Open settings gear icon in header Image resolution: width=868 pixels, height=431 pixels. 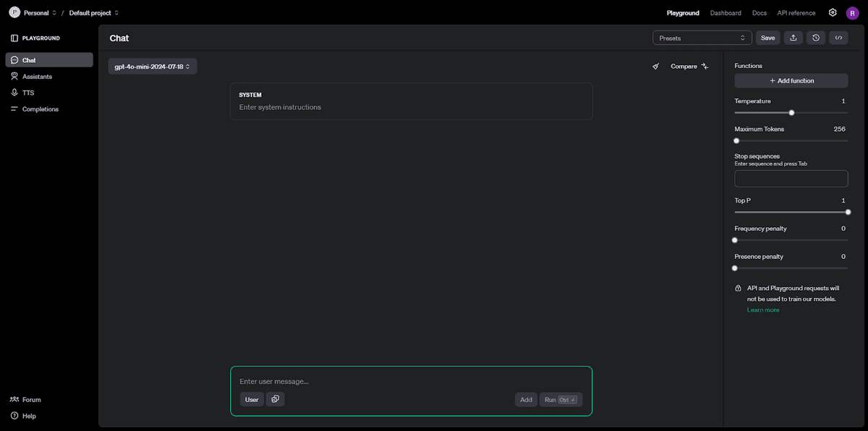click(x=833, y=13)
